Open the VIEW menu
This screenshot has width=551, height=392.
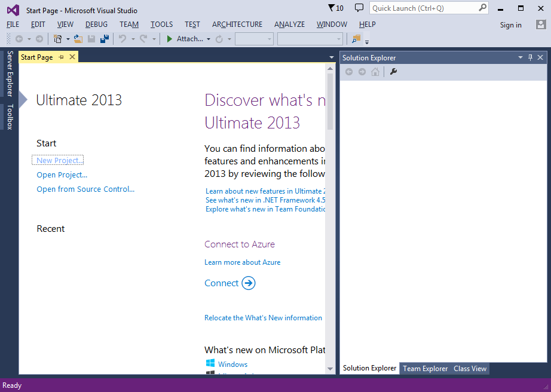click(x=65, y=24)
